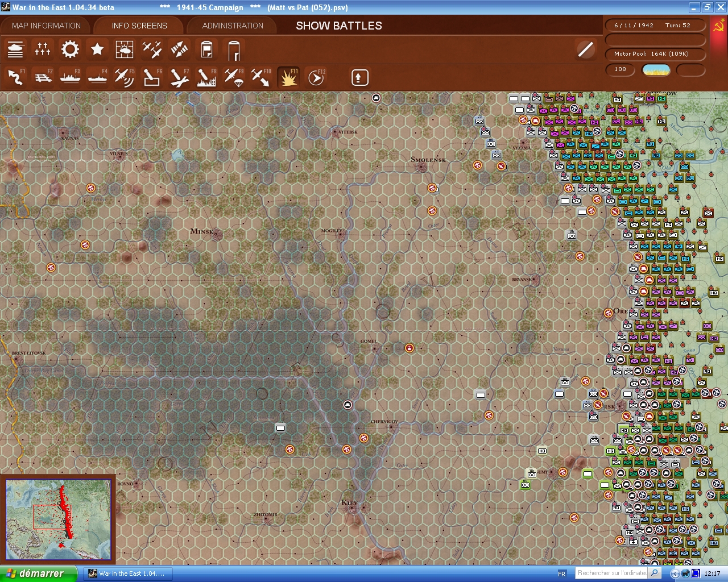Click the Bryansk city label
Screen dimensions: 728x582
coord(522,280)
